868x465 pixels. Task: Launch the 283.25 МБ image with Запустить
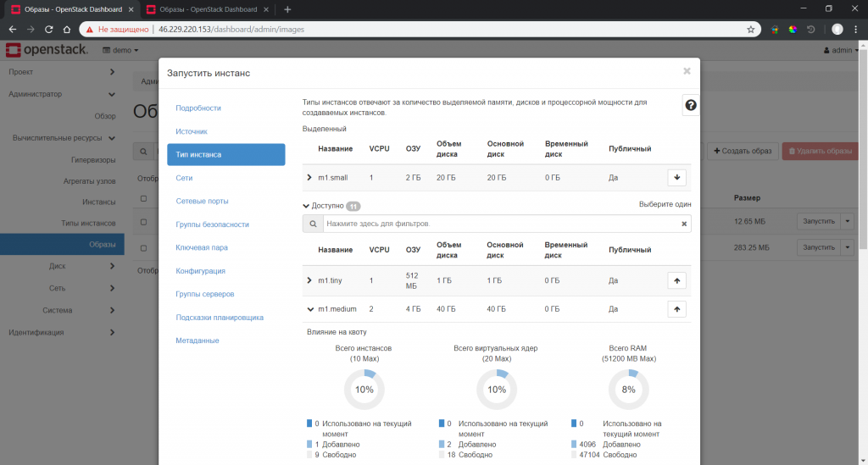819,247
